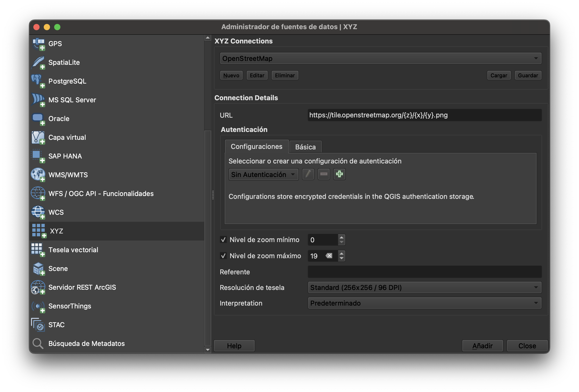
Task: Open the OpenStreetMap connections dropdown
Action: coord(381,59)
